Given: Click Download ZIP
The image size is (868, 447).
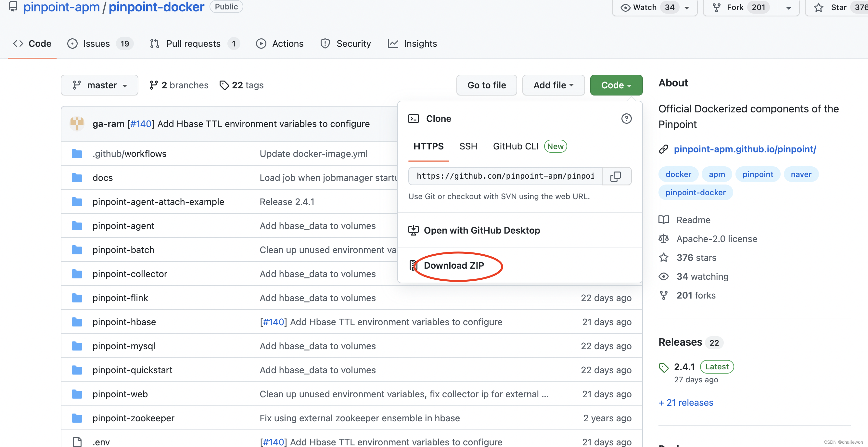Looking at the screenshot, I should [x=453, y=265].
